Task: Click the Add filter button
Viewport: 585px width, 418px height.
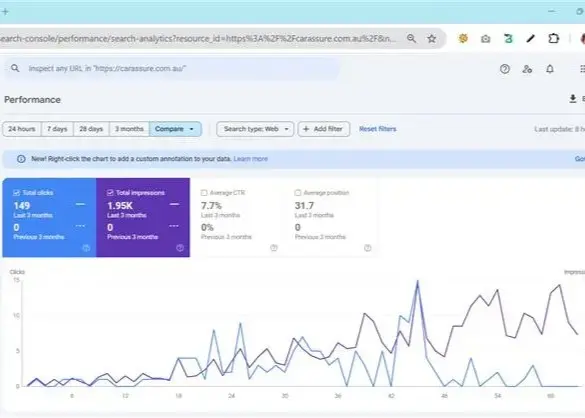Action: click(324, 129)
